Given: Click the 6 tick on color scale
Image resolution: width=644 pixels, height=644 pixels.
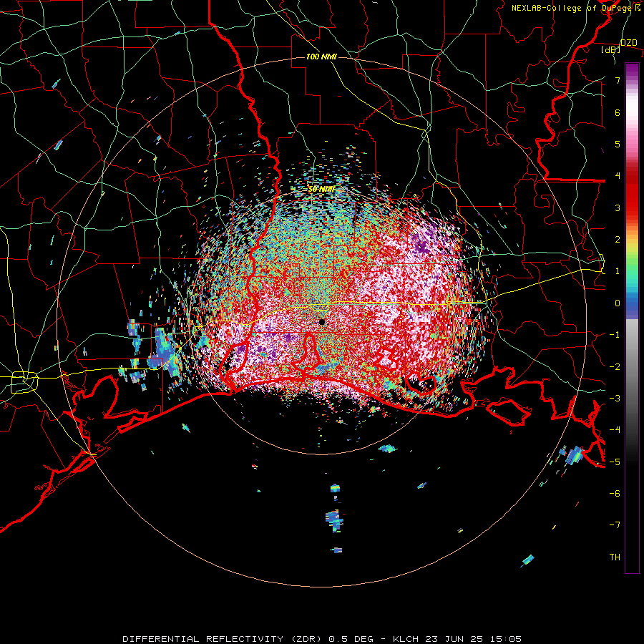Looking at the screenshot, I should pos(618,112).
